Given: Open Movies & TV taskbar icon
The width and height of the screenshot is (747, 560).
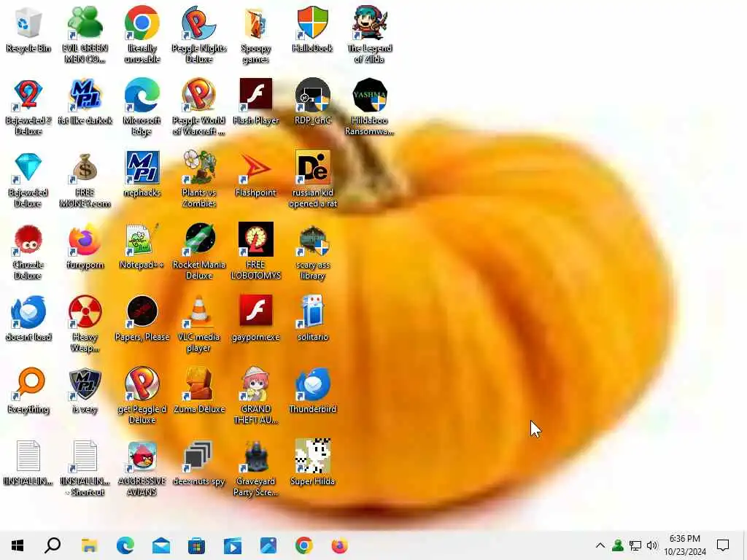Looking at the screenshot, I should click(x=233, y=545).
